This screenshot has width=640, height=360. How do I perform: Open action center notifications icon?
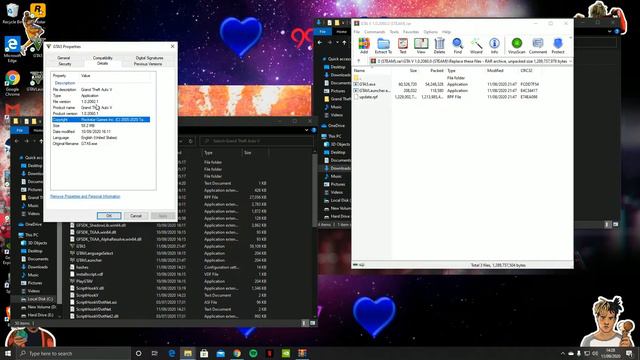(x=629, y=353)
